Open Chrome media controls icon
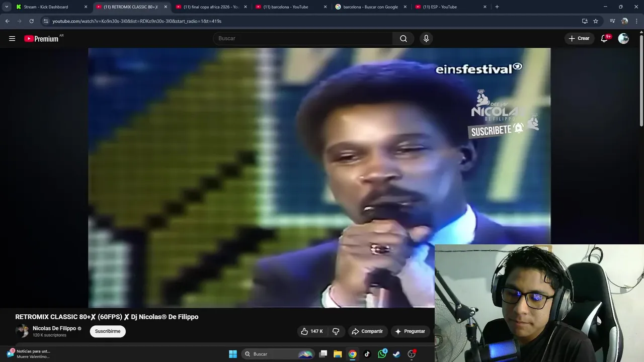 click(x=612, y=21)
